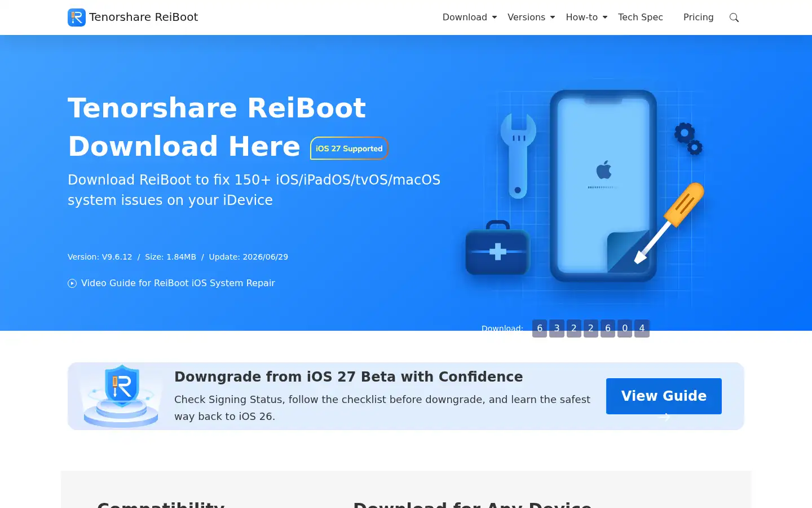Go to the Pricing page

pos(698,17)
